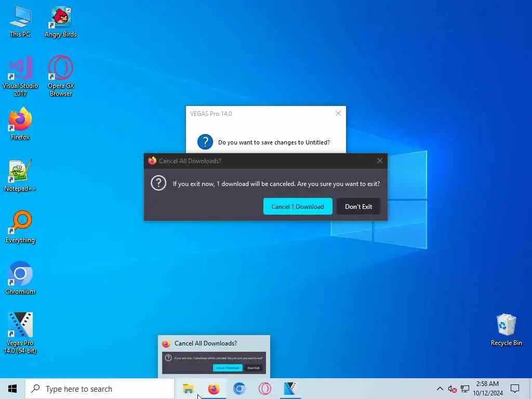The height and width of the screenshot is (399, 532).
Task: Switch to Vegas Pro in taskbar
Action: [x=290, y=389]
